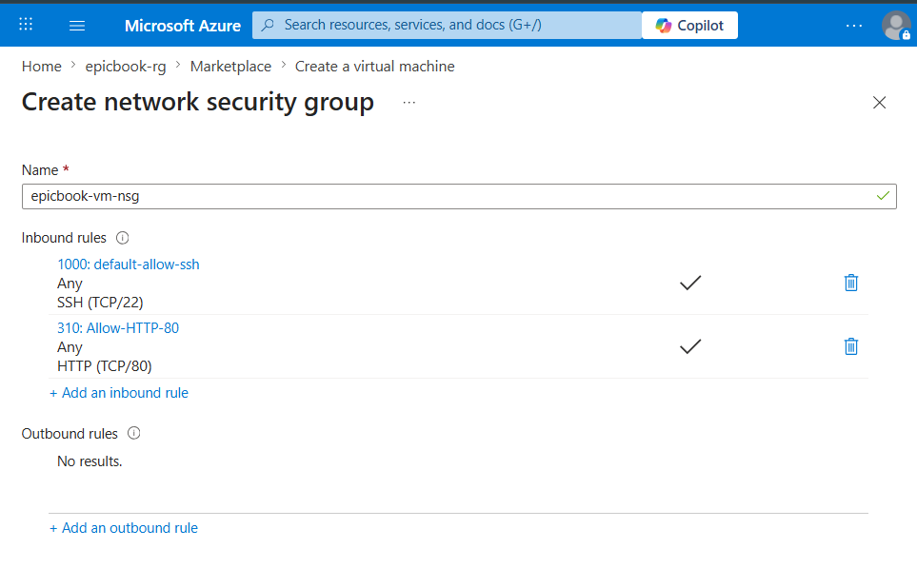Go to epicbook-rg breadcrumb

[x=126, y=67]
